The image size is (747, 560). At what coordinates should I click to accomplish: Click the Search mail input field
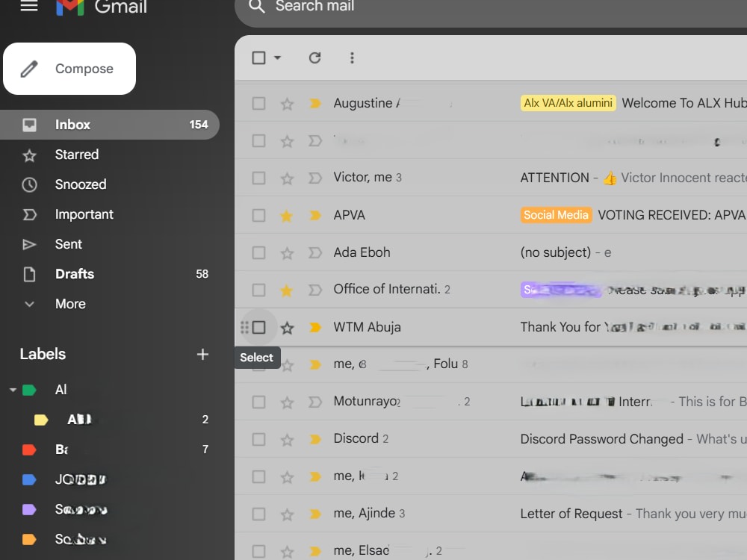click(491, 7)
